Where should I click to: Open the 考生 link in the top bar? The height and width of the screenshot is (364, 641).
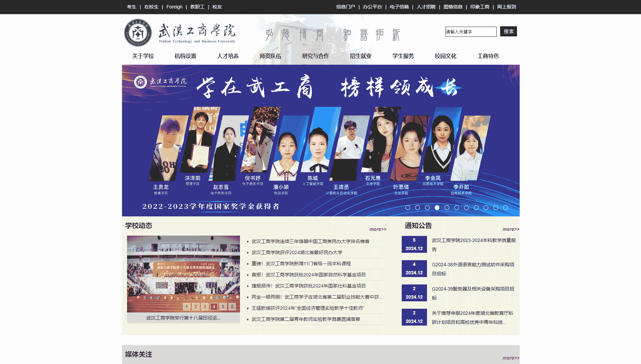[x=131, y=7]
